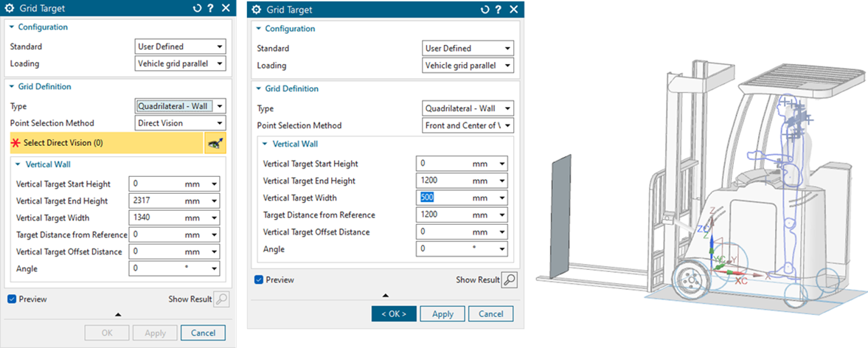Click Apply button in the right dialog
The height and width of the screenshot is (348, 868).
pos(442,313)
